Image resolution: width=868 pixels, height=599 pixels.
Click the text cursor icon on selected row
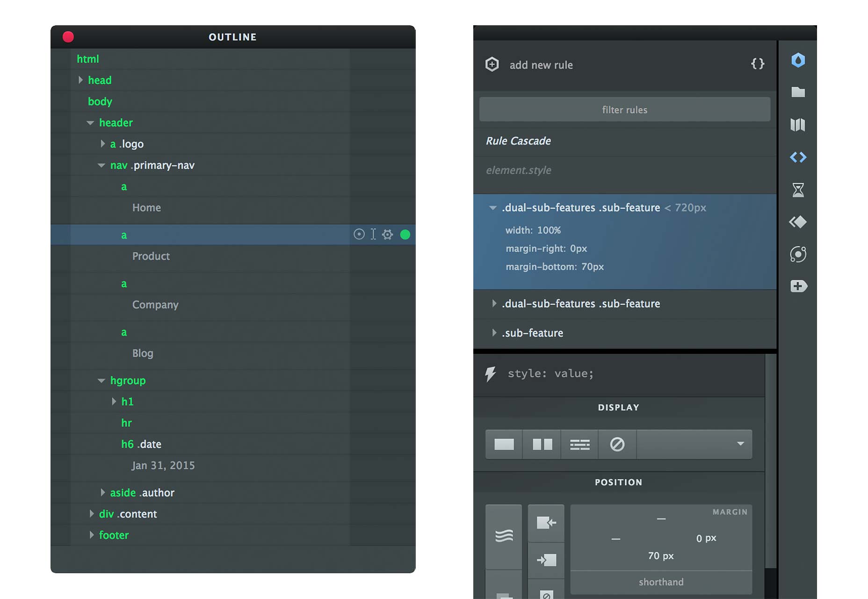[373, 234]
